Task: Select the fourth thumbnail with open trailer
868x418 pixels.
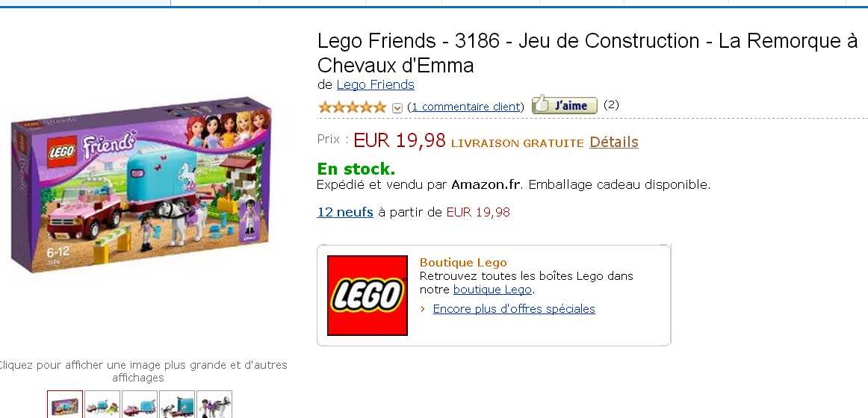Action: 177,404
